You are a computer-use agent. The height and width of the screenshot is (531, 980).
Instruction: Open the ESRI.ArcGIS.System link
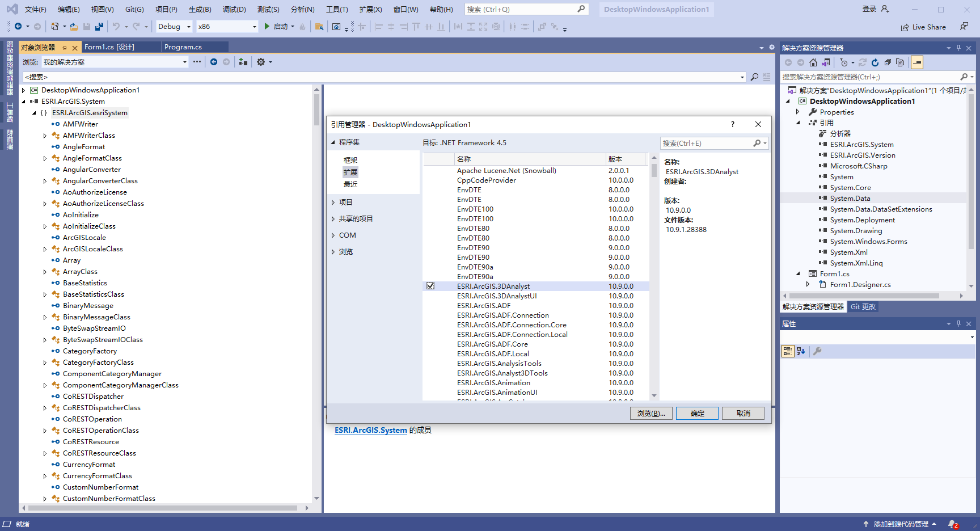point(371,431)
